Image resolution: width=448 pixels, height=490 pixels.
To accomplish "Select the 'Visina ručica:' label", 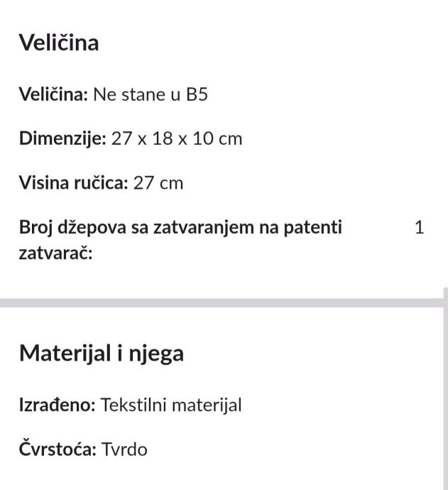I will (x=74, y=183).
